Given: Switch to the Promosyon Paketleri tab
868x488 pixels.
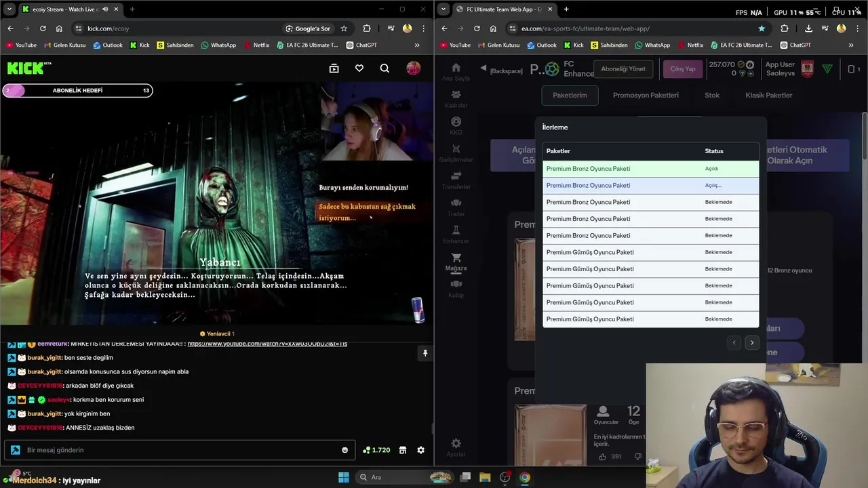Looking at the screenshot, I should coord(646,96).
